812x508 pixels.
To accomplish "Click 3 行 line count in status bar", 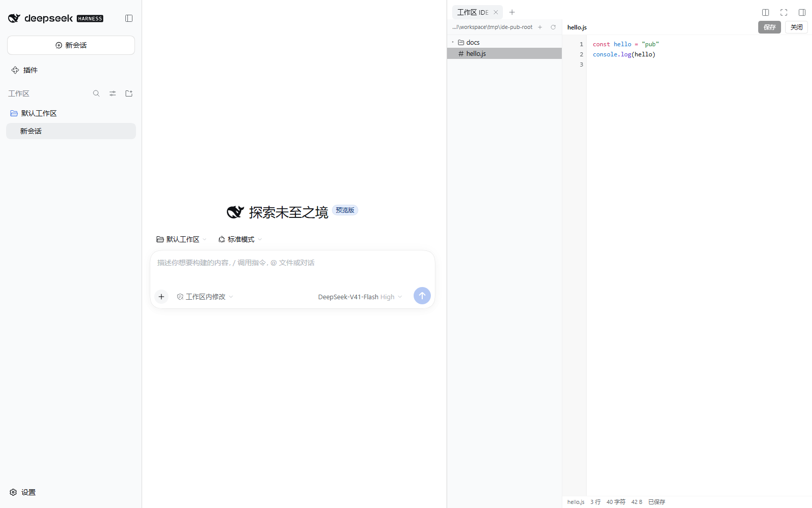I will (595, 502).
